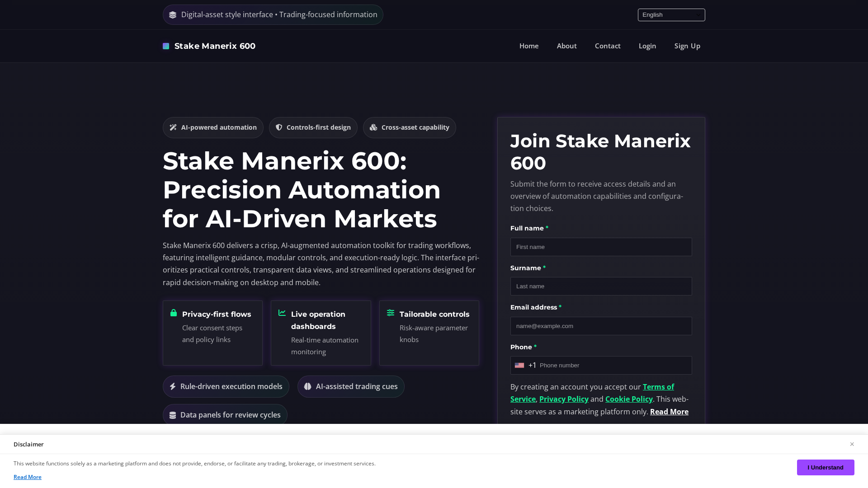Click the Privacy-first flows card title
Screen dimensions: 868x488
pos(217,314)
